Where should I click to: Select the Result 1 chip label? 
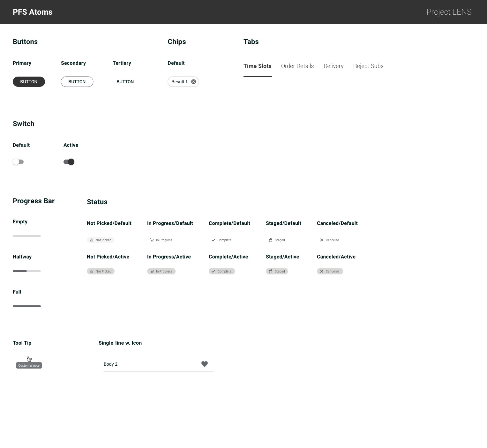179,82
